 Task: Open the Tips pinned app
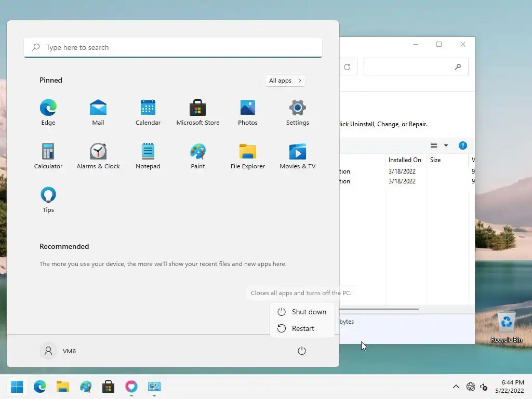coord(48,200)
